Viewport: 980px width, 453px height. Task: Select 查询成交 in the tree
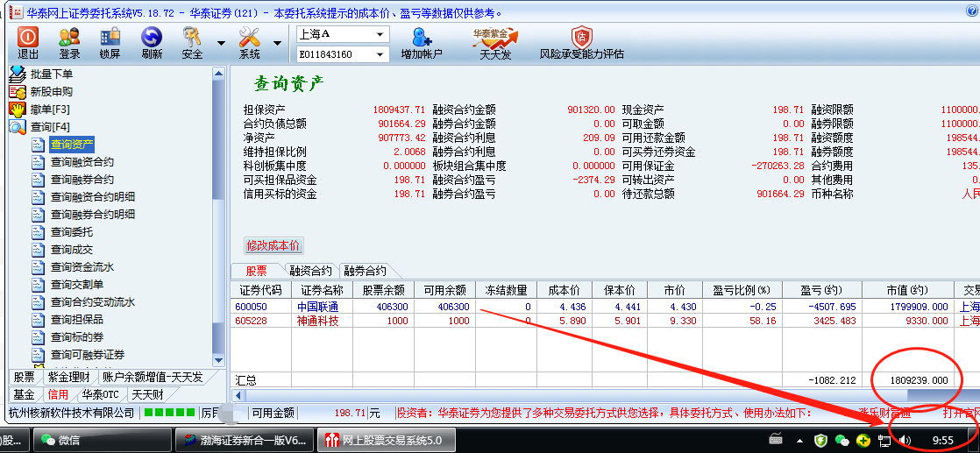click(71, 250)
